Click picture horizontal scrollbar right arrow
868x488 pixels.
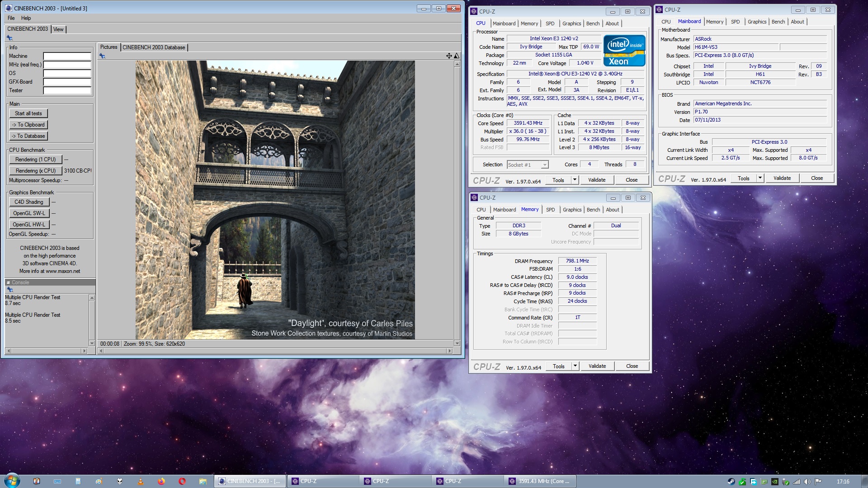(449, 351)
